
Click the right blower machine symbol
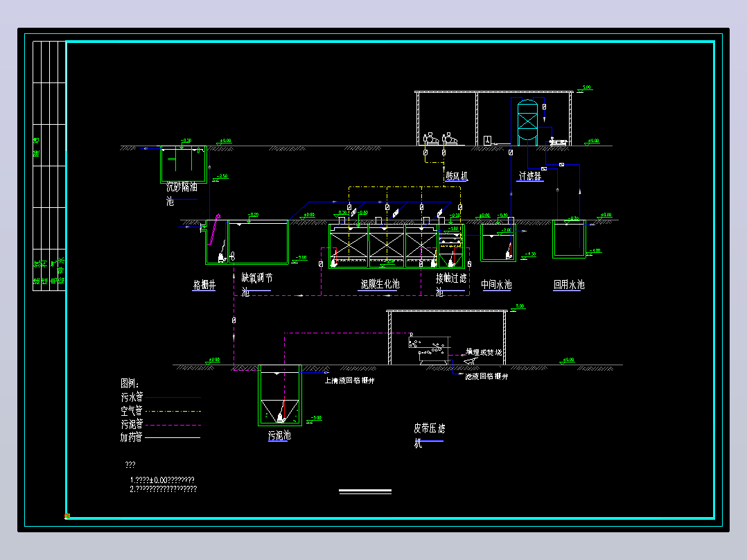(449, 139)
